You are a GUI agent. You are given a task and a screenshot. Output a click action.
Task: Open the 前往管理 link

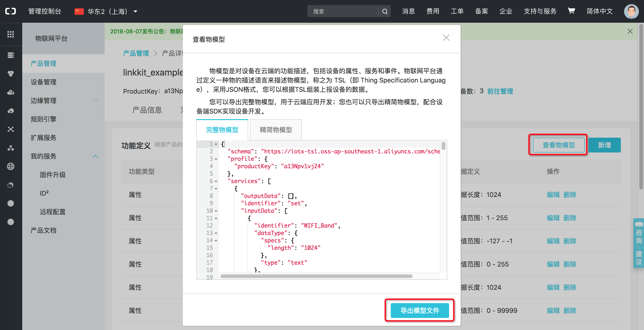(500, 91)
